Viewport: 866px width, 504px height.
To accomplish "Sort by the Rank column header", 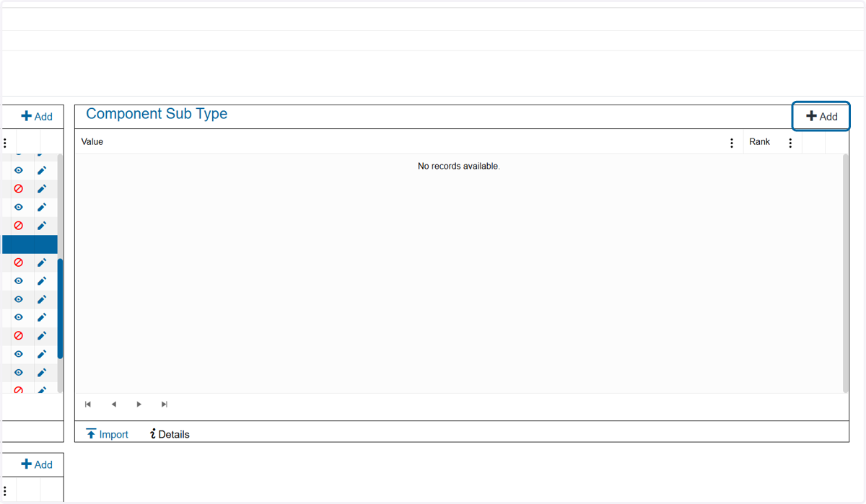I will (760, 142).
